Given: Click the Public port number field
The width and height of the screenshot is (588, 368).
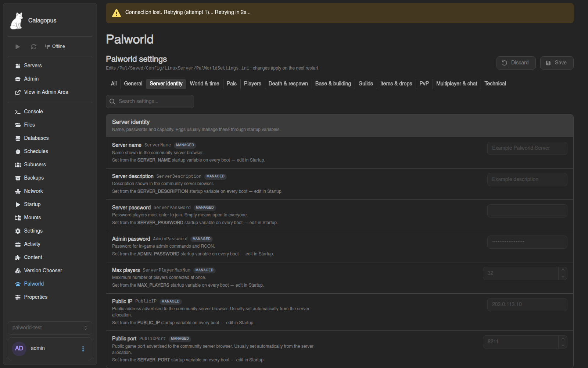Looking at the screenshot, I should click(520, 342).
